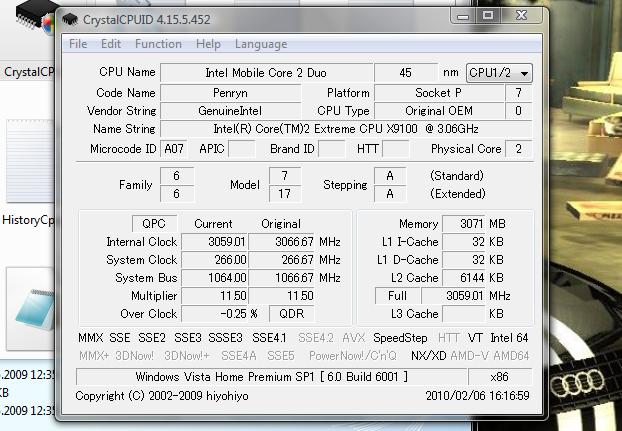Click the empty APIC field
This screenshot has height=431, width=622.
pyautogui.click(x=241, y=149)
